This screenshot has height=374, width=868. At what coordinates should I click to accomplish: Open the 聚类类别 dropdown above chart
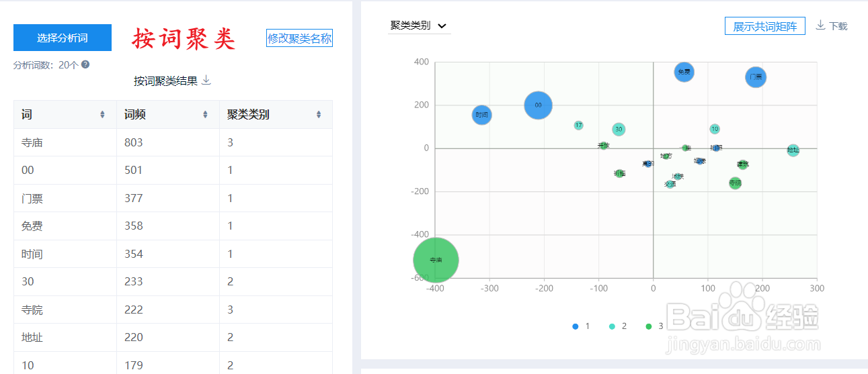pos(420,26)
